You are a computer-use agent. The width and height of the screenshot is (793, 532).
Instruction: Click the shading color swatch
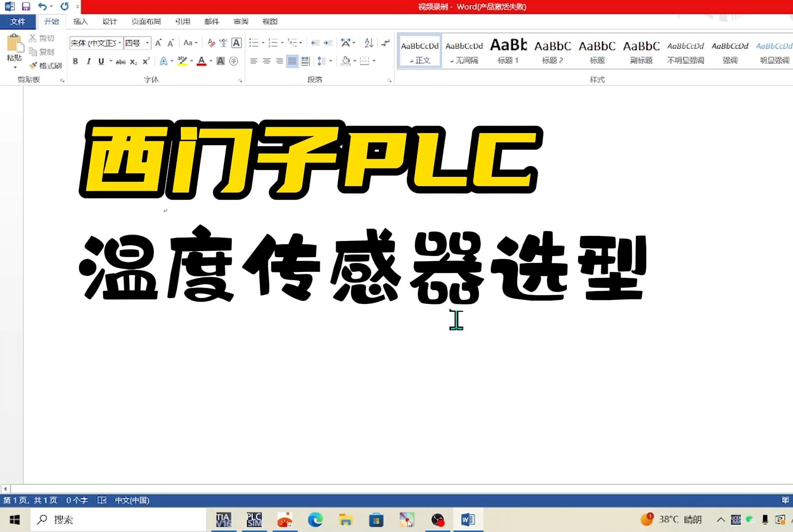point(345,61)
